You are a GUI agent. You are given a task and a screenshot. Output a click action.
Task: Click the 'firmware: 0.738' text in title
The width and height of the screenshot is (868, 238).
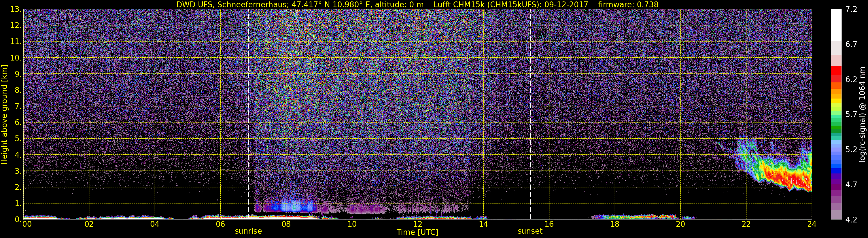[628, 4]
